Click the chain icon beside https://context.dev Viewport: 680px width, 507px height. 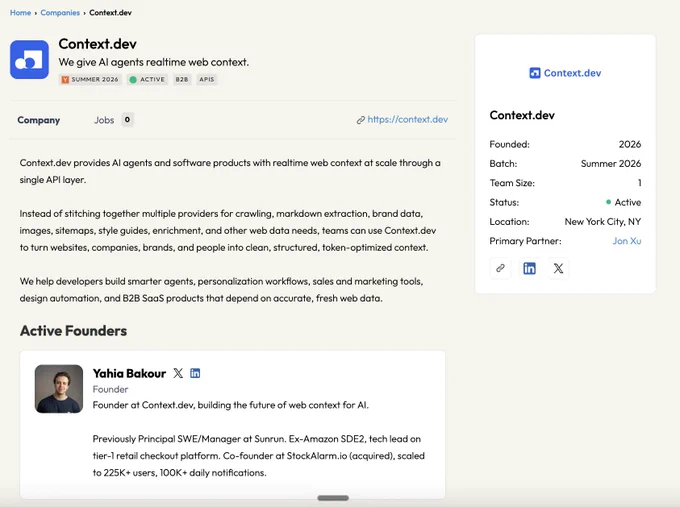[x=360, y=120]
